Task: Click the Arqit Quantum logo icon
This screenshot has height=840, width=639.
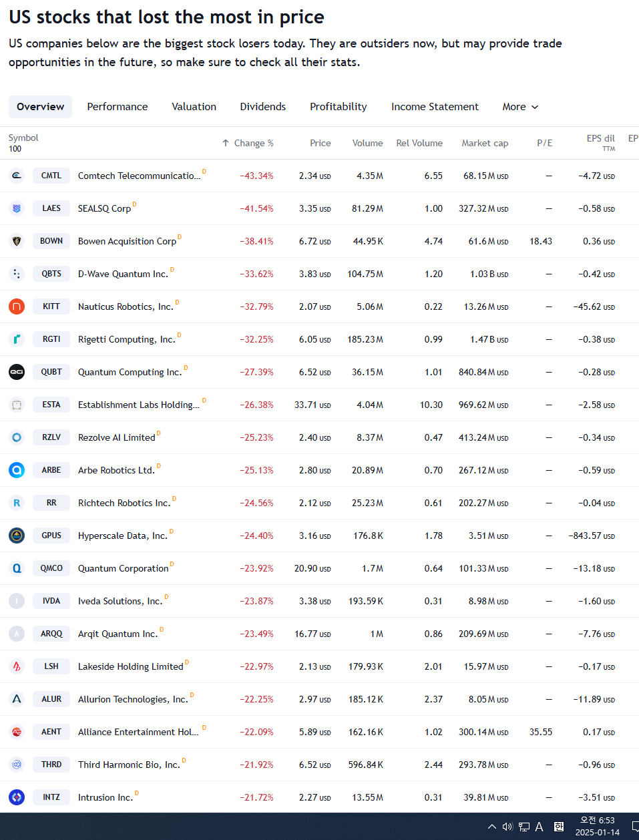Action: 17,634
